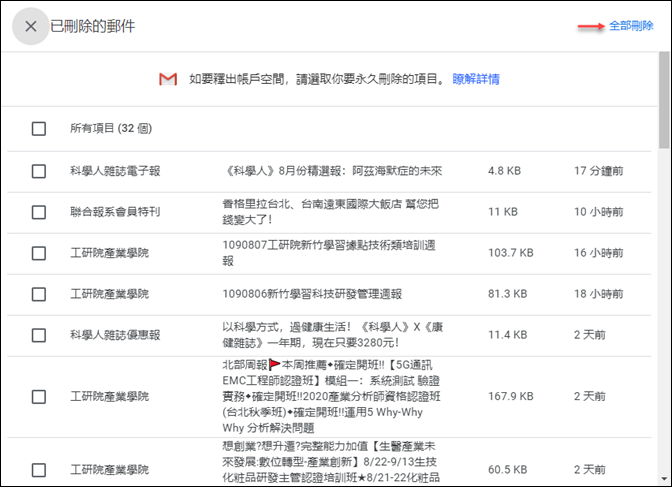Click the 11 KB size value
Image resolution: width=672 pixels, height=487 pixels.
(x=503, y=212)
